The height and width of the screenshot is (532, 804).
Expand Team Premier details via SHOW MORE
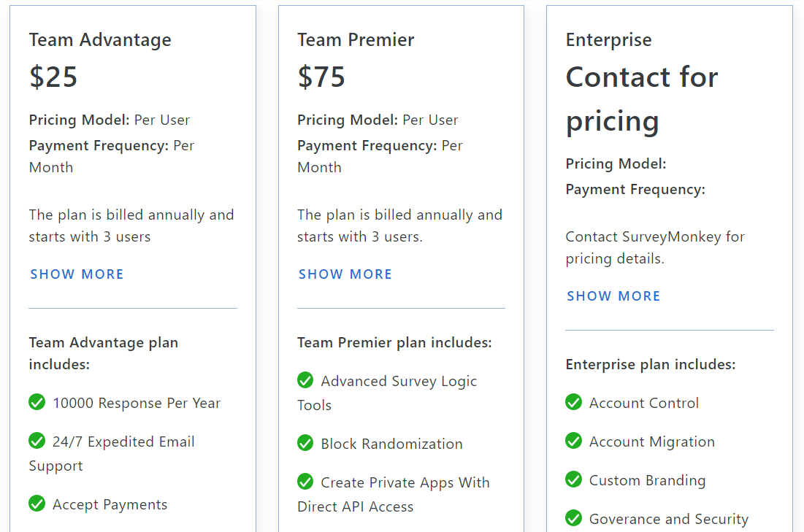(345, 274)
